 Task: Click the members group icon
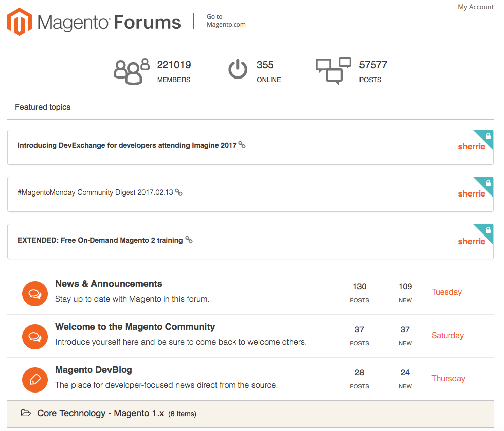point(132,71)
